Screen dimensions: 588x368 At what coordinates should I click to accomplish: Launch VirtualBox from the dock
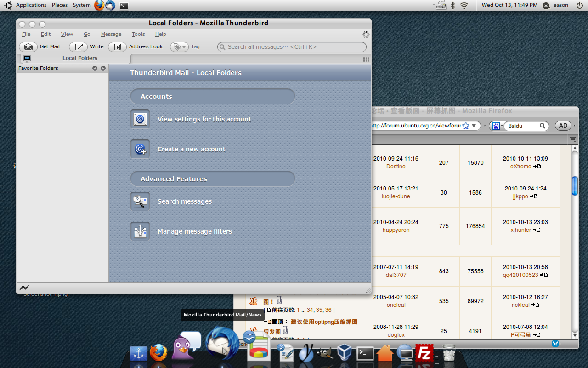pyautogui.click(x=345, y=353)
